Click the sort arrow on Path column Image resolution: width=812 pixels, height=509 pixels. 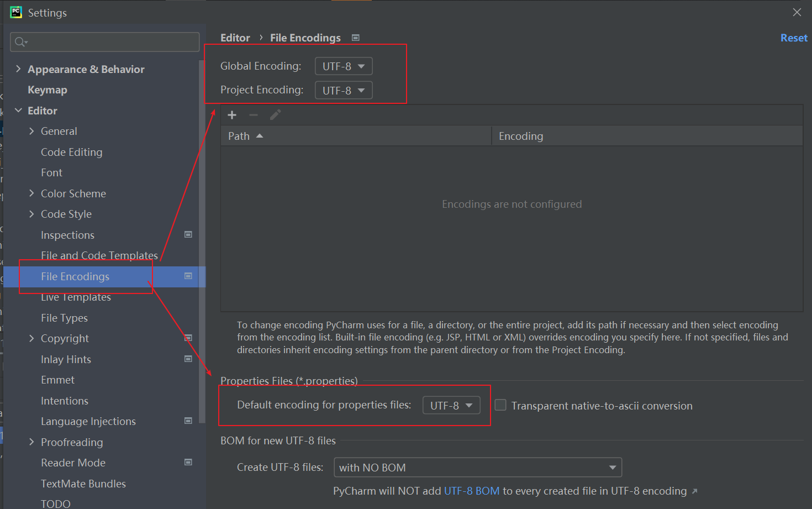pyautogui.click(x=260, y=136)
